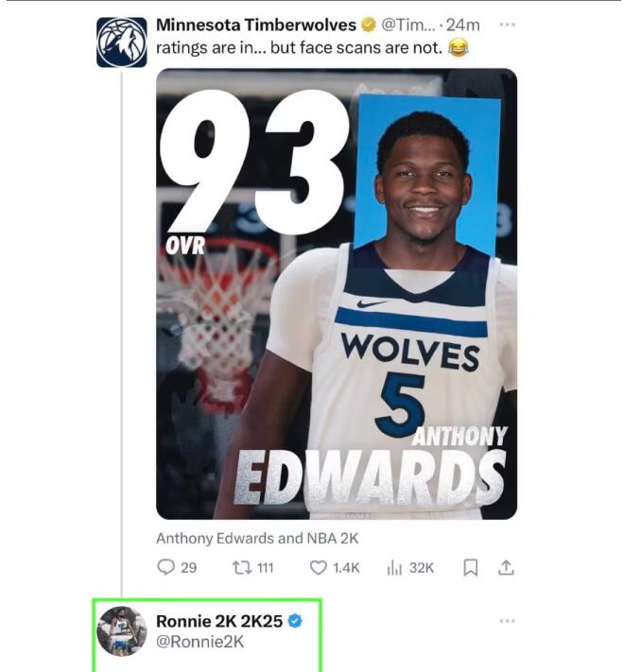The image size is (623, 672).
Task: Click the reply icon showing 29 comments
Action: click(166, 567)
